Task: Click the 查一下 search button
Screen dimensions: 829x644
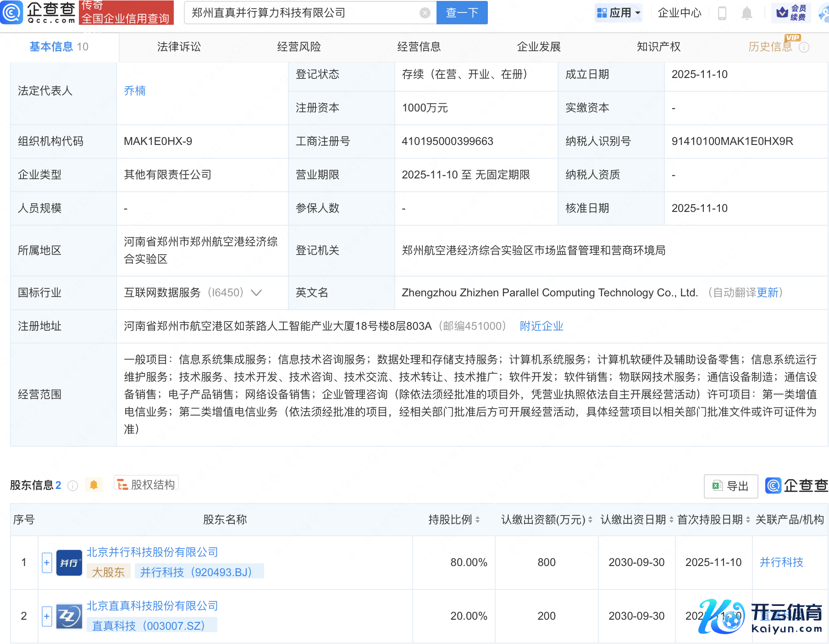Action: pos(462,13)
